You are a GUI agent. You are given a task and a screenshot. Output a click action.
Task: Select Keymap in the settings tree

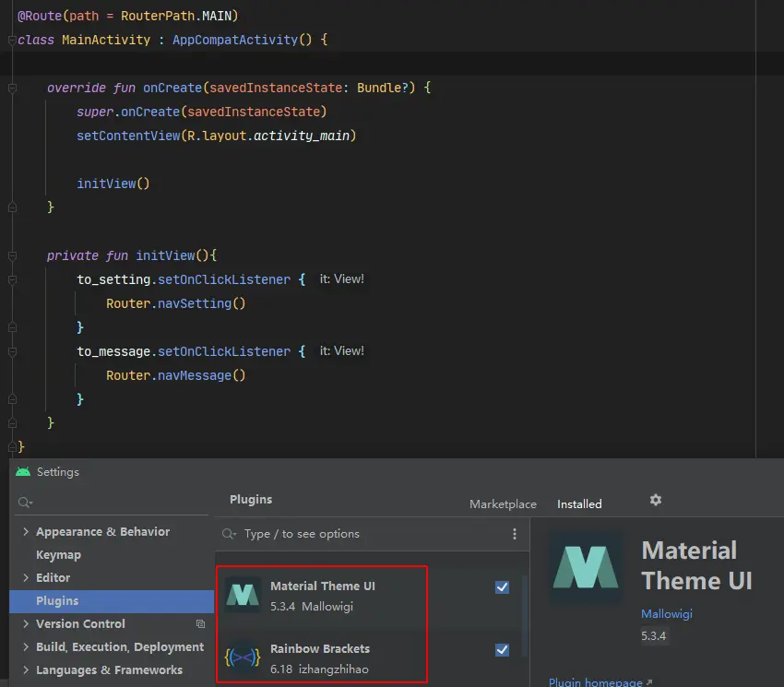pyautogui.click(x=58, y=554)
